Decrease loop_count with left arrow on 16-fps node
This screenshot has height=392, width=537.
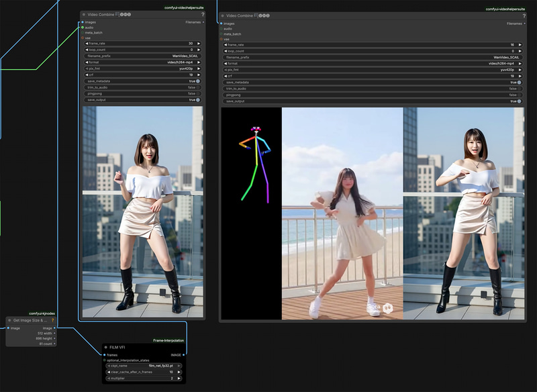coord(226,51)
